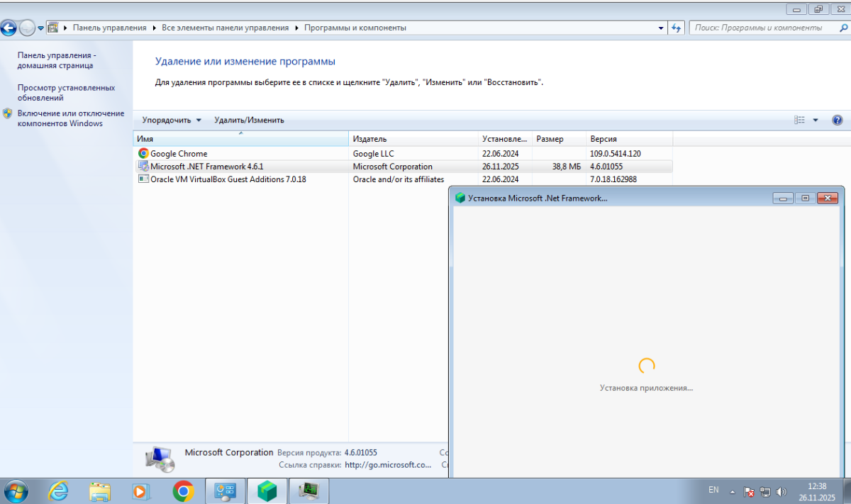This screenshot has height=504, width=851.
Task: Click 'Oracle and/or its affiliates' publisher cell
Action: (x=399, y=179)
